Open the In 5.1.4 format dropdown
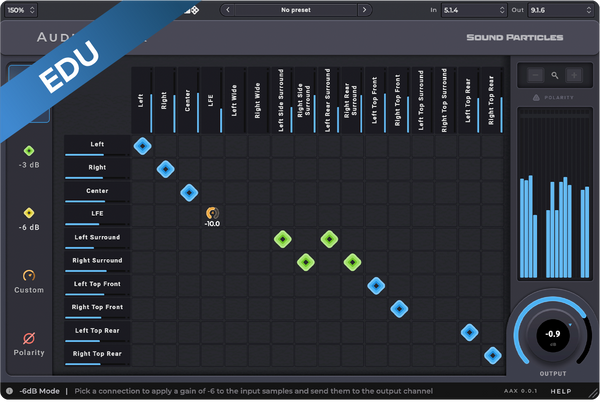The image size is (600, 417). [x=474, y=10]
